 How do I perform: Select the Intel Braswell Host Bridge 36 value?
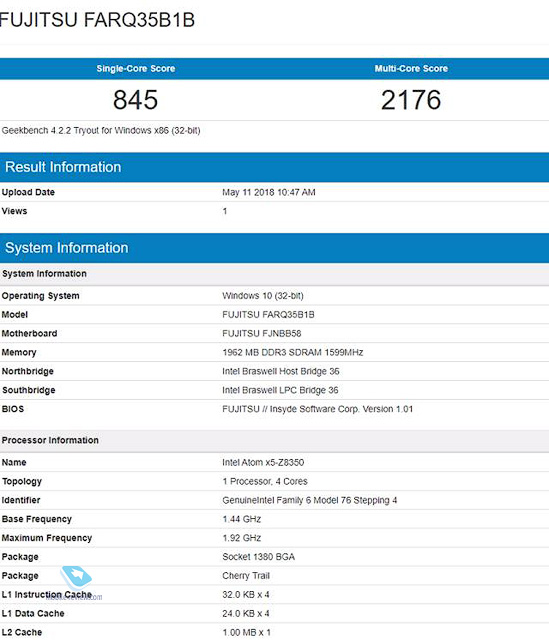(x=281, y=371)
